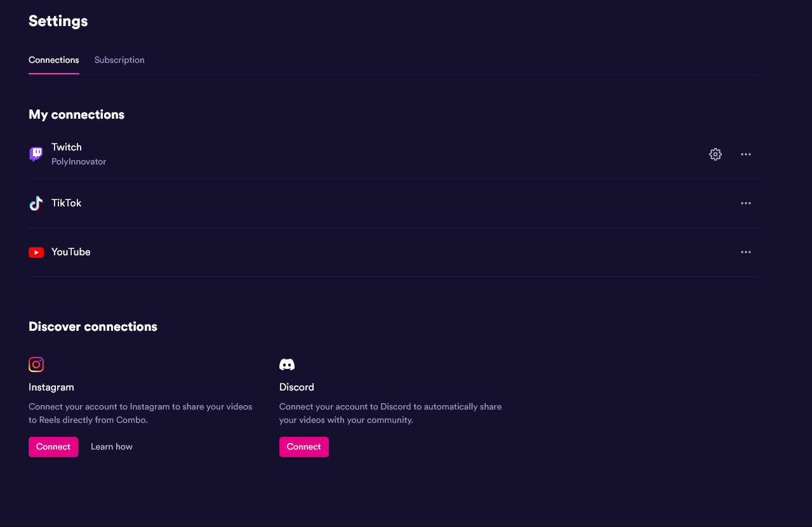The width and height of the screenshot is (812, 527).
Task: Click the Discord logo icon
Action: point(287,364)
